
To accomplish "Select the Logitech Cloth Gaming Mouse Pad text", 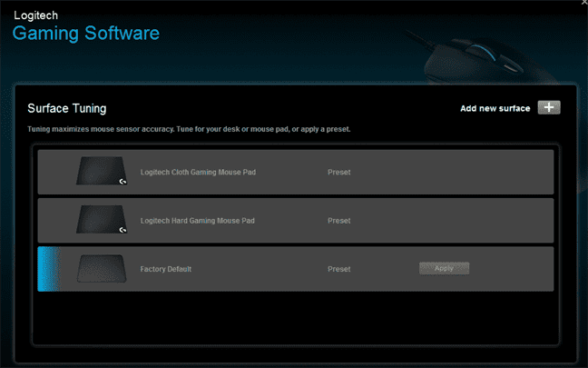I will [x=198, y=172].
